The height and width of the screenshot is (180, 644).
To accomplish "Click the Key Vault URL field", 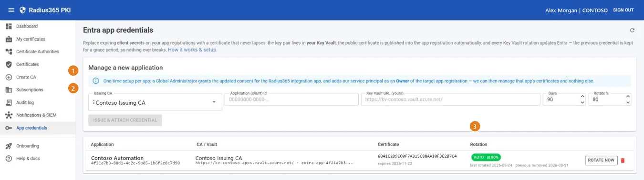I will click(450, 99).
